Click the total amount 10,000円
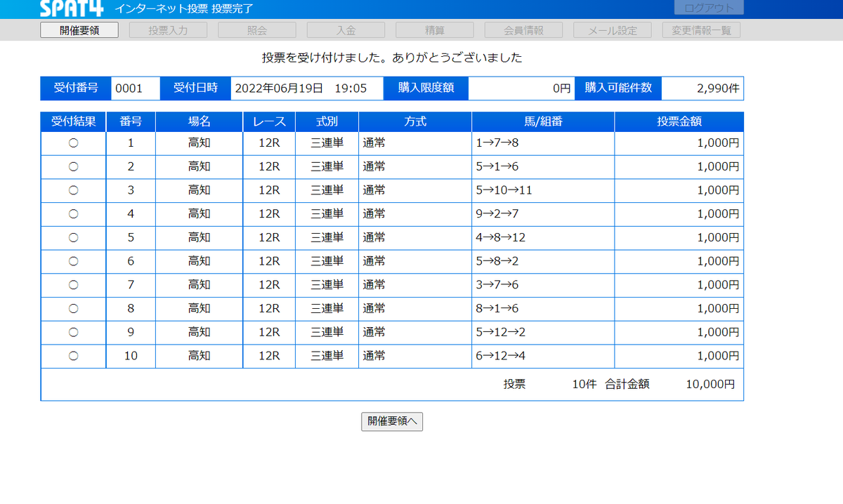The image size is (843, 504). (710, 385)
